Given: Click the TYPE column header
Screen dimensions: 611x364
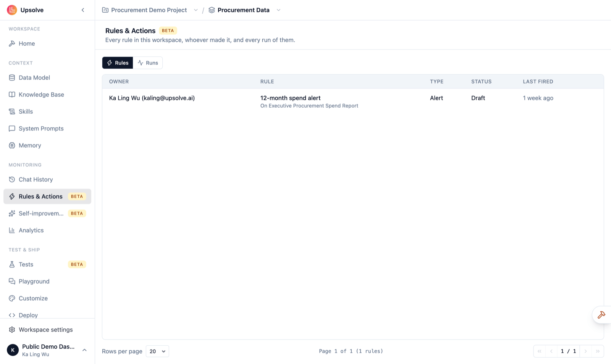Looking at the screenshot, I should click(x=437, y=82).
